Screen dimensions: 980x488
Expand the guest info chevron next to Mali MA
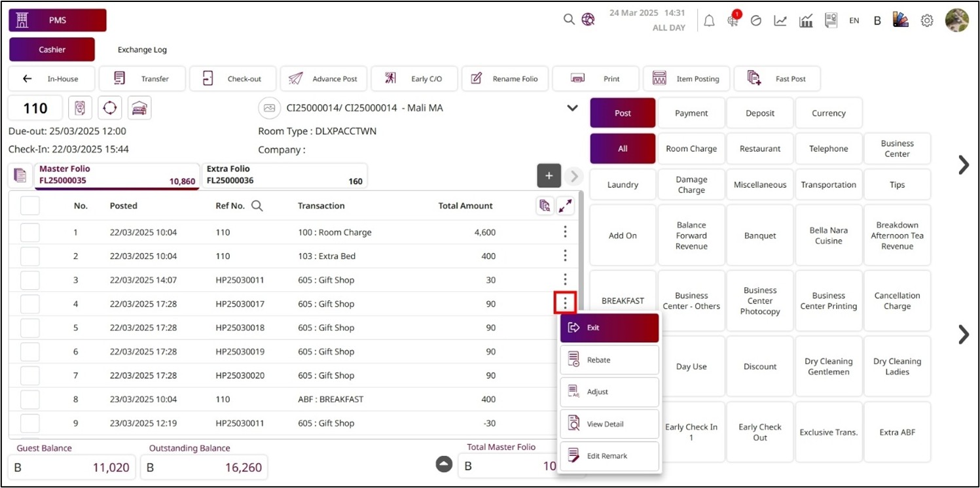click(x=572, y=108)
